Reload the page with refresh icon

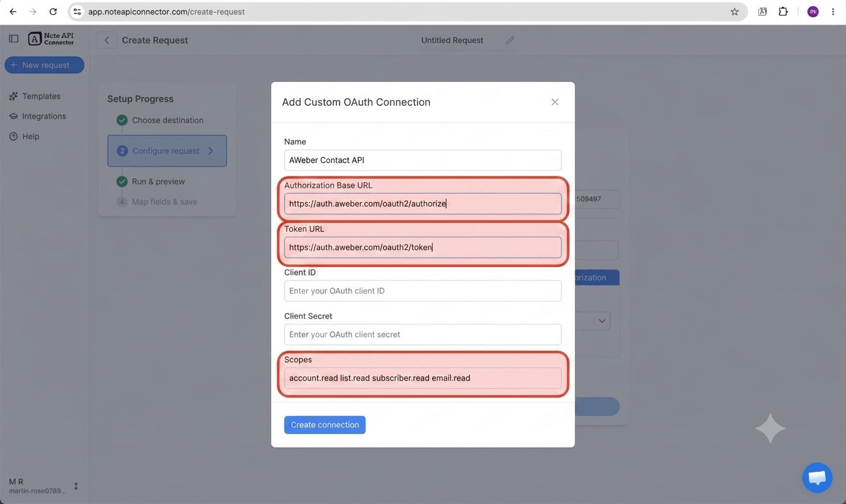pos(53,11)
